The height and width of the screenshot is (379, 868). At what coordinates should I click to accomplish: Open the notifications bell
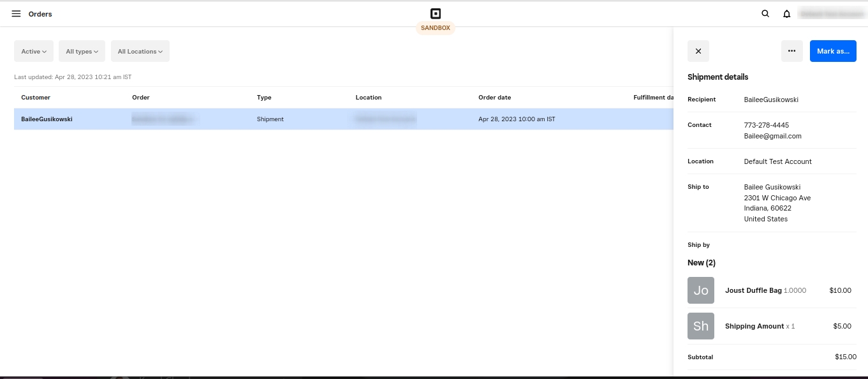pos(787,13)
